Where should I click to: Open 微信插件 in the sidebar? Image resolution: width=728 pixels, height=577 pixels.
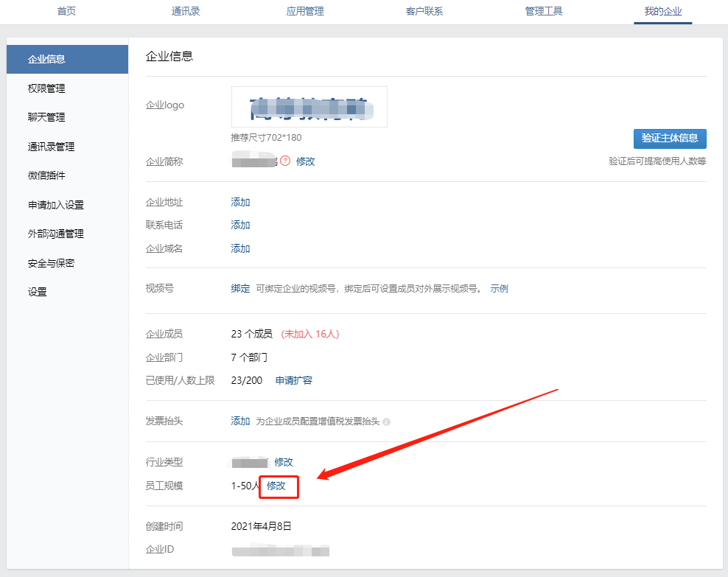tap(46, 175)
